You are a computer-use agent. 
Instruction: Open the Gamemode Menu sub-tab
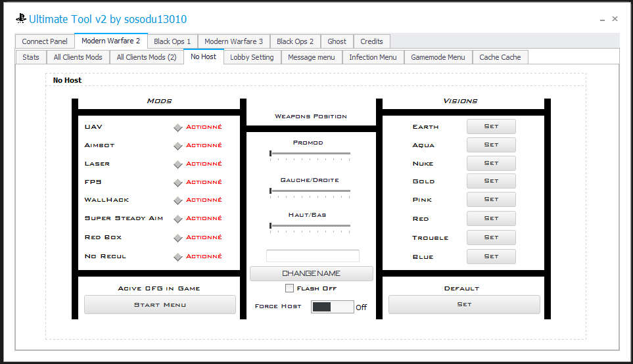(438, 57)
